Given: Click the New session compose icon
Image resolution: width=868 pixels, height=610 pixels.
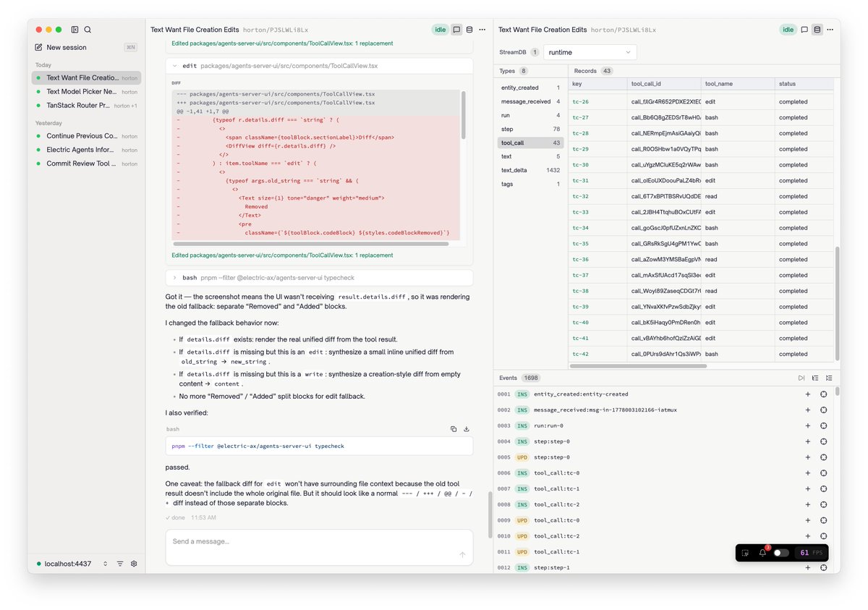Looking at the screenshot, I should [x=38, y=48].
